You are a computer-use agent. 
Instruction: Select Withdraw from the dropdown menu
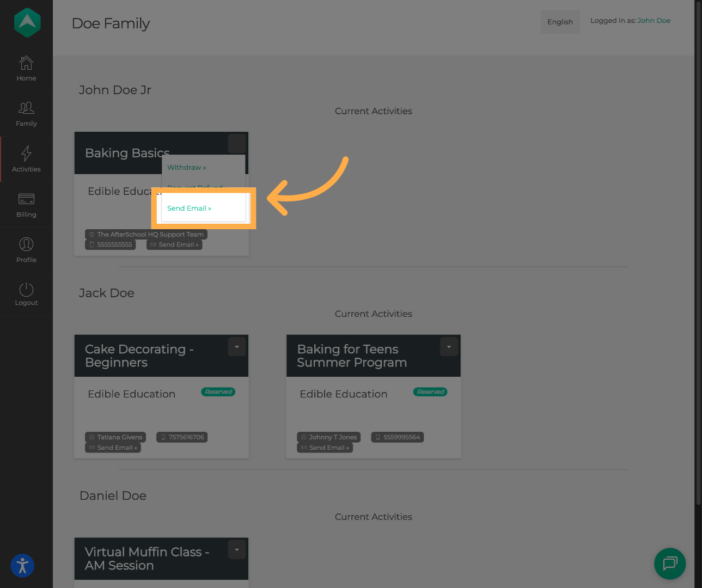pos(186,168)
